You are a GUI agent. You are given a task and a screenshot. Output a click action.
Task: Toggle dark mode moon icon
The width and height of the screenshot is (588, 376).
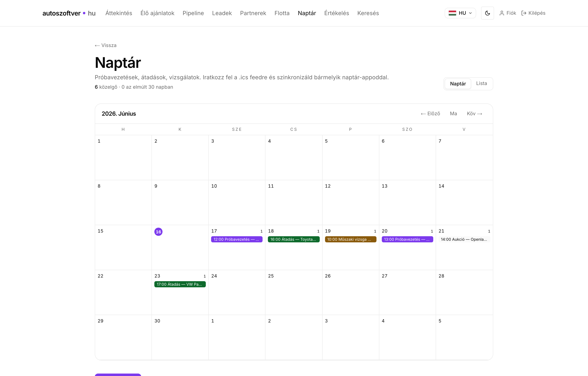click(487, 13)
